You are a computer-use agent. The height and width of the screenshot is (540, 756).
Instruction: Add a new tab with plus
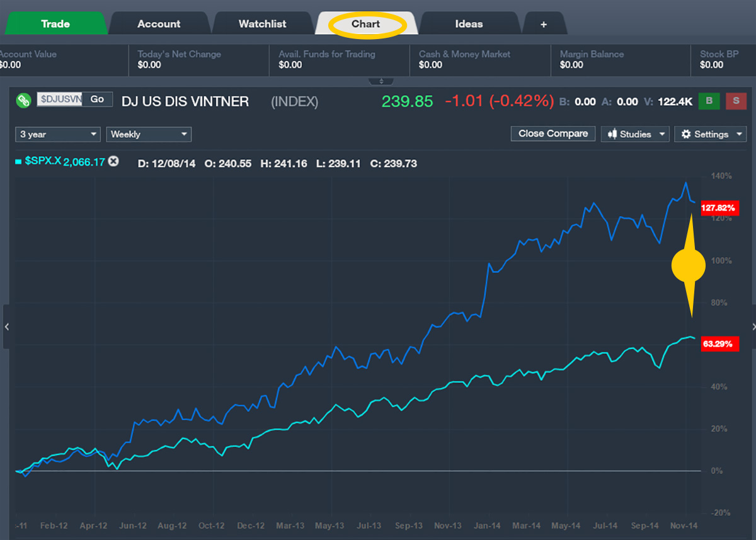544,25
